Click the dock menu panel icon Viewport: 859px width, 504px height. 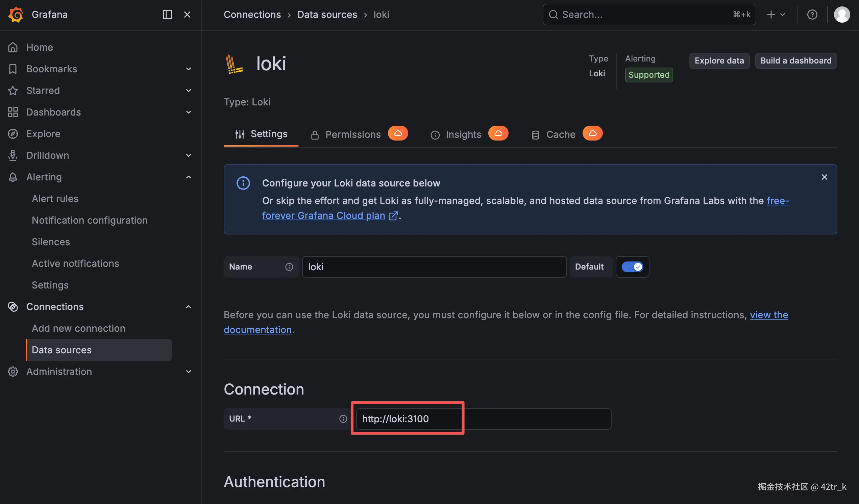coord(167,15)
